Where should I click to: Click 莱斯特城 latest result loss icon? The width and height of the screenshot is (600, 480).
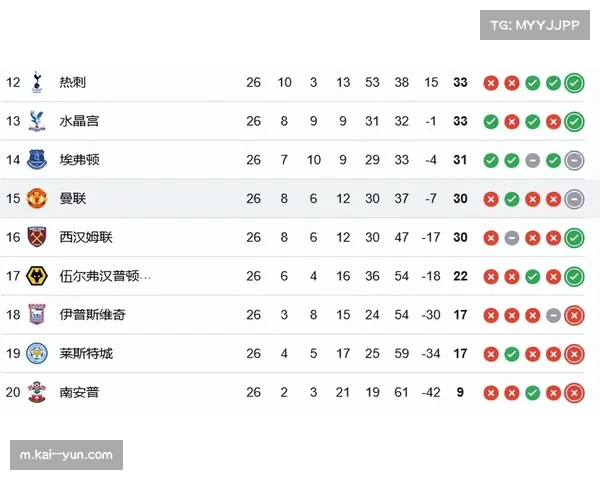[x=574, y=354]
